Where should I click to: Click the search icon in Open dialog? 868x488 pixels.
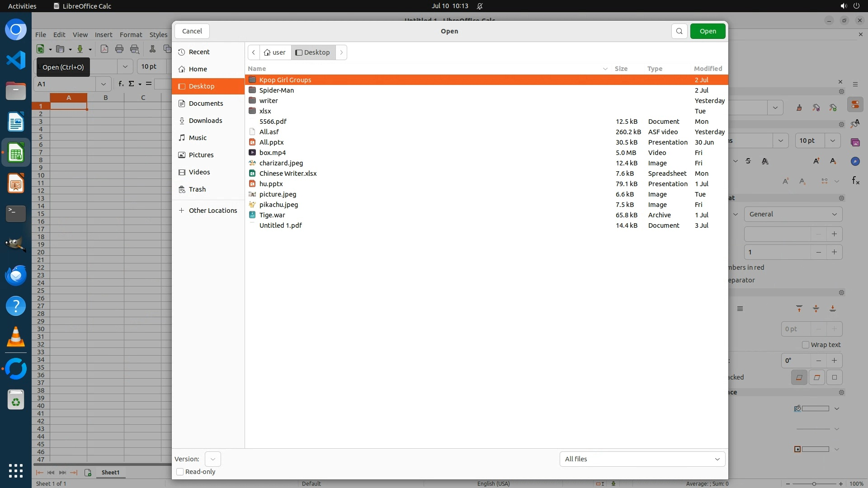679,31
